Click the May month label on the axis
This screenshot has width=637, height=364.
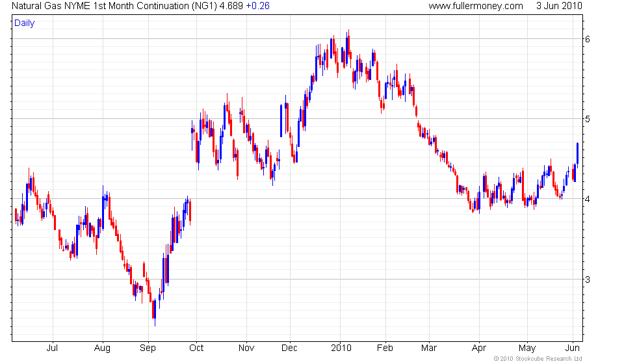(x=527, y=348)
